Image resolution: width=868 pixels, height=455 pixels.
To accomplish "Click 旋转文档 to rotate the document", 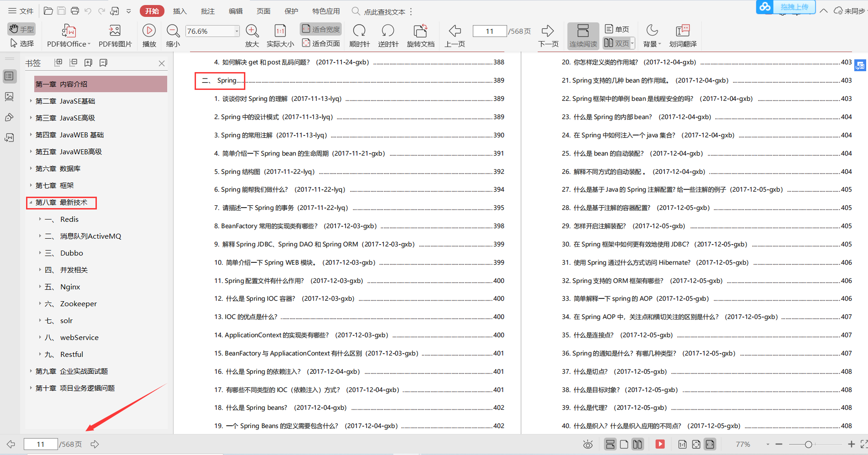I will [x=420, y=36].
